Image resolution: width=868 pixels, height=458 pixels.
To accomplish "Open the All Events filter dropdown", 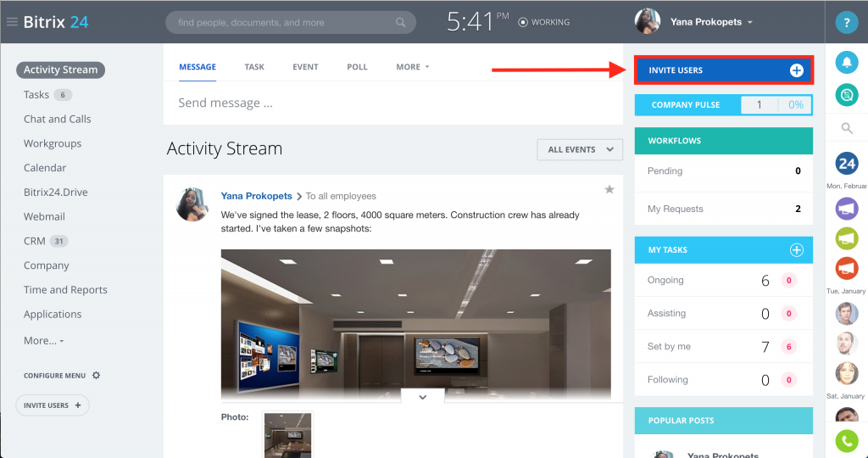I will [580, 149].
